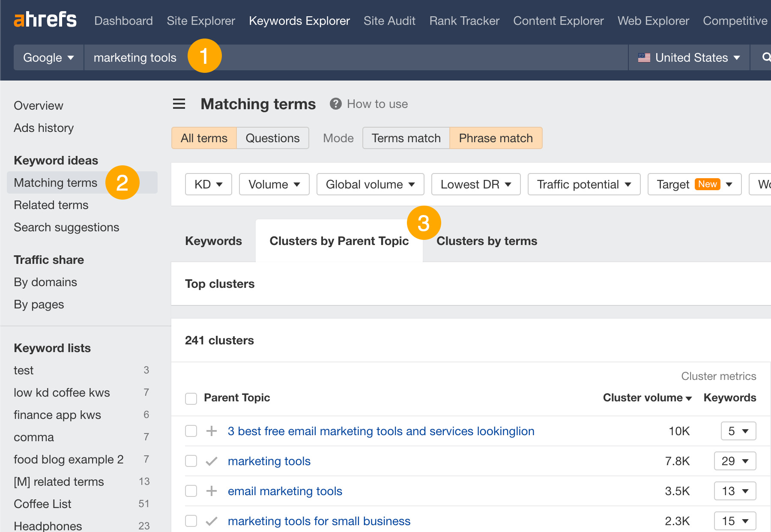This screenshot has height=532, width=771.
Task: Expand the 29 keywords dropdown for marketing tools
Action: [x=735, y=461]
